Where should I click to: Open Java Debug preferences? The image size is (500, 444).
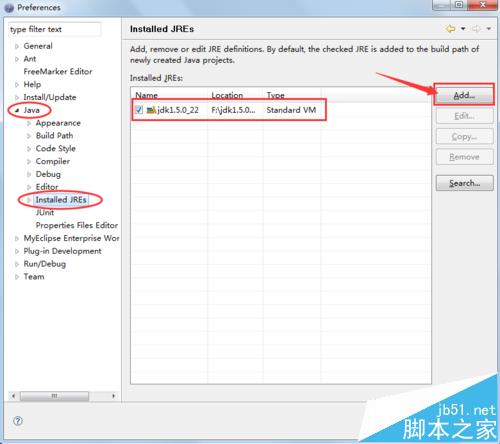[x=48, y=174]
